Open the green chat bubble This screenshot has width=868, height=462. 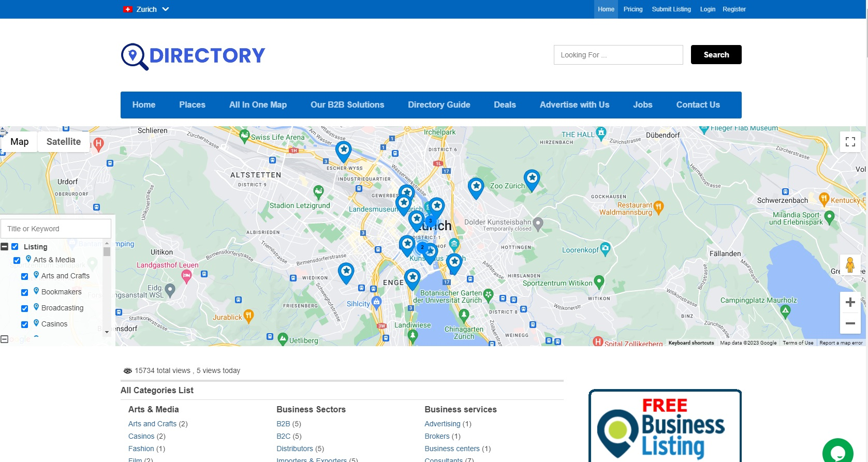(x=837, y=452)
